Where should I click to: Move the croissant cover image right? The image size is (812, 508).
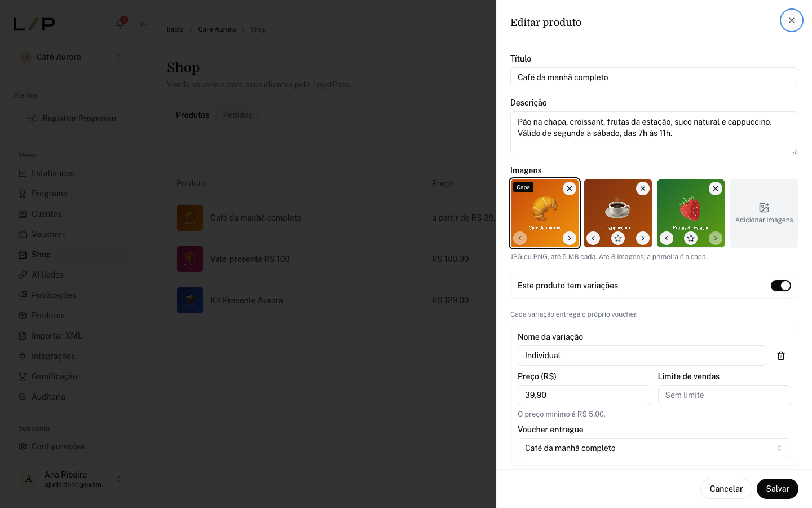tap(570, 238)
